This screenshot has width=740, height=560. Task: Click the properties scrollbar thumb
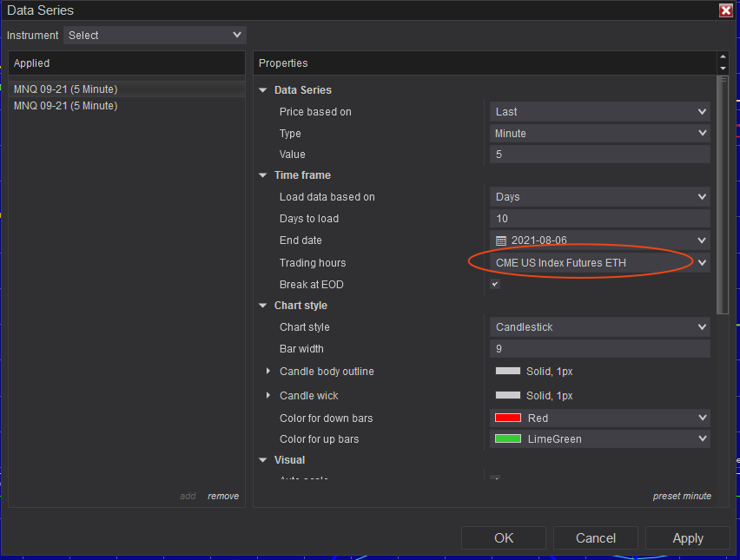click(x=723, y=194)
